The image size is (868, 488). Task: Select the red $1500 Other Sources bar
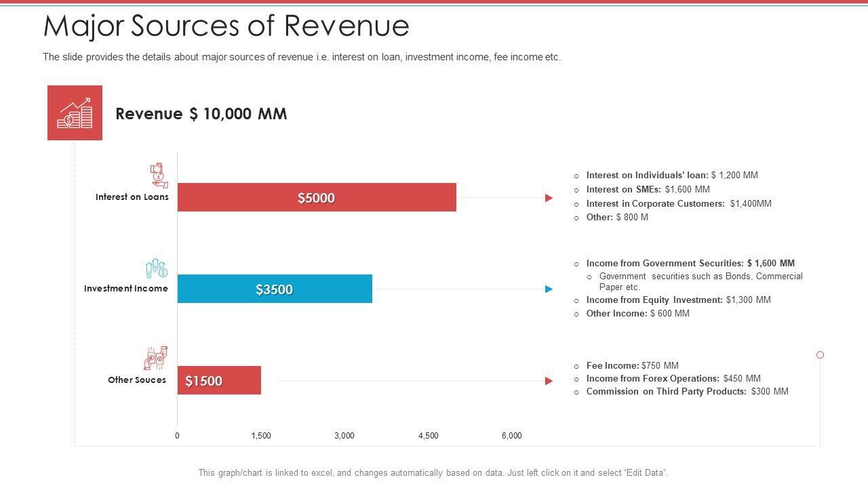[x=219, y=381]
